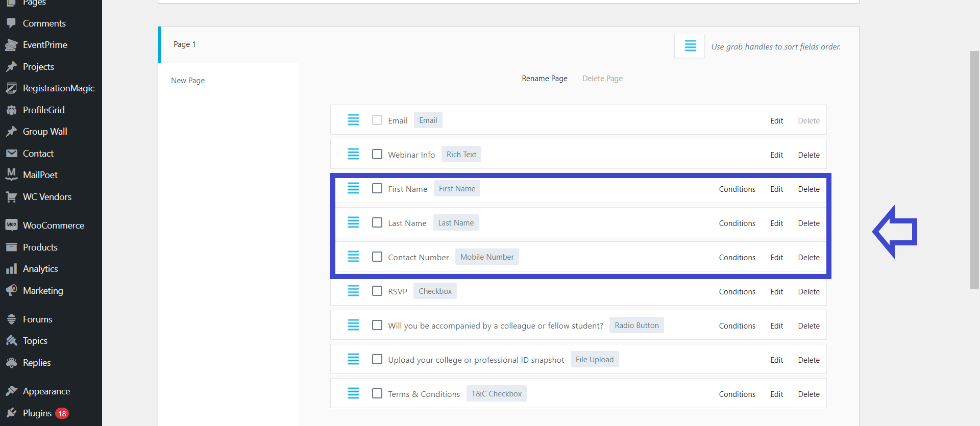Click the Marketing megaphone icon
This screenshot has width=980, height=426.
pyautogui.click(x=11, y=290)
